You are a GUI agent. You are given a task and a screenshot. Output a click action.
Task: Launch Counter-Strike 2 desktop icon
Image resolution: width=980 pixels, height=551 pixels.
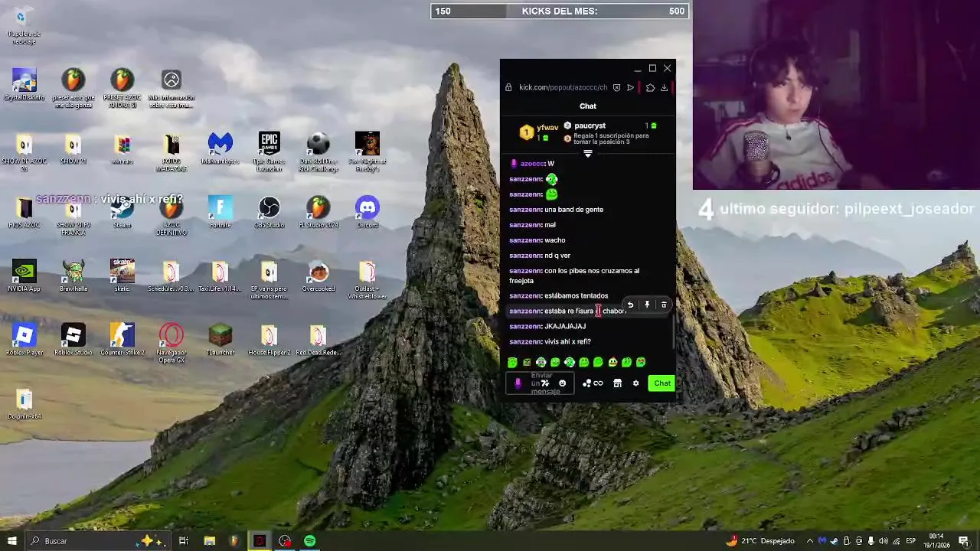point(122,339)
